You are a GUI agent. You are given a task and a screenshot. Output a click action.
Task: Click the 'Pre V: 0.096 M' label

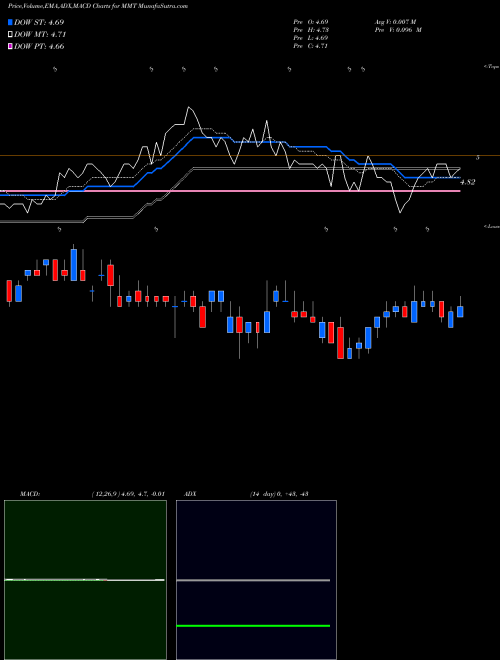(398, 30)
